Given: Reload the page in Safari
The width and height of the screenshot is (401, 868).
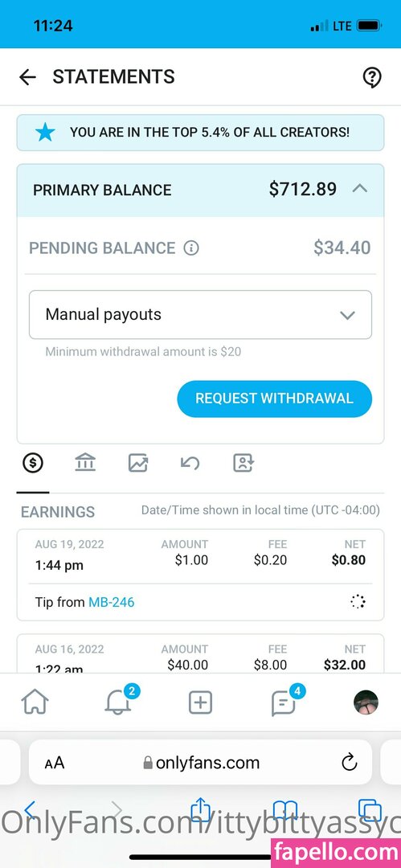Looking at the screenshot, I should [350, 763].
